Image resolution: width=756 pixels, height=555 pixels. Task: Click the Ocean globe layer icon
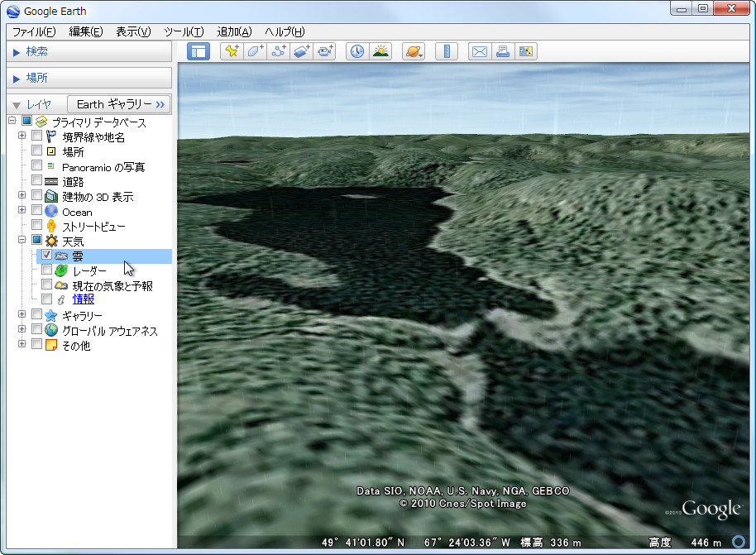point(51,211)
